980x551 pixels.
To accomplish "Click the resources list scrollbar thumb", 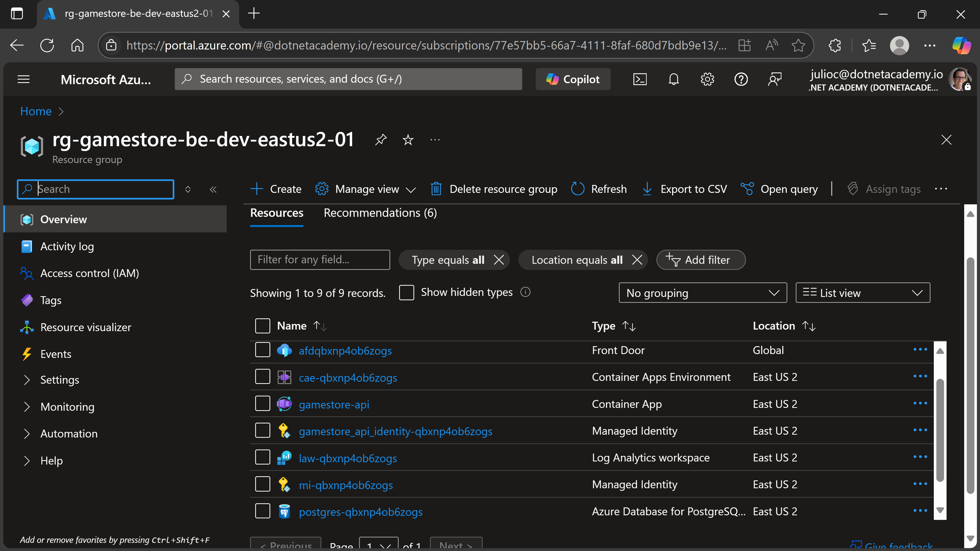I will (x=940, y=430).
